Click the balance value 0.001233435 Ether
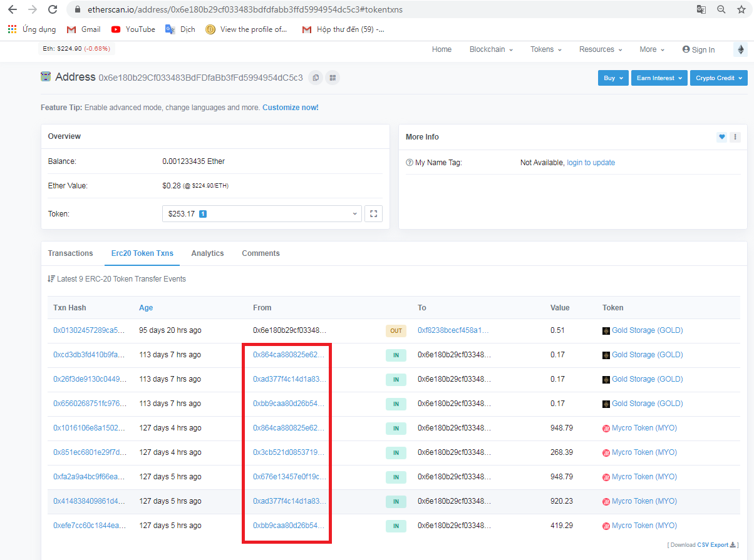Image resolution: width=754 pixels, height=560 pixels. (x=194, y=161)
